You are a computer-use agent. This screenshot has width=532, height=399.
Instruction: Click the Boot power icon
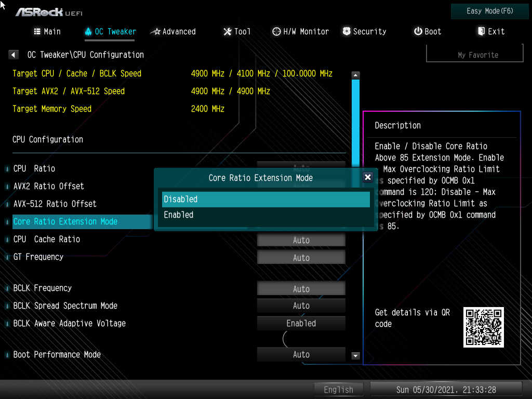418,31
